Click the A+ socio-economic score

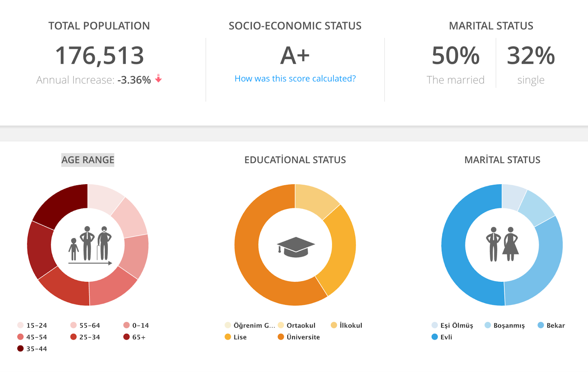(295, 56)
